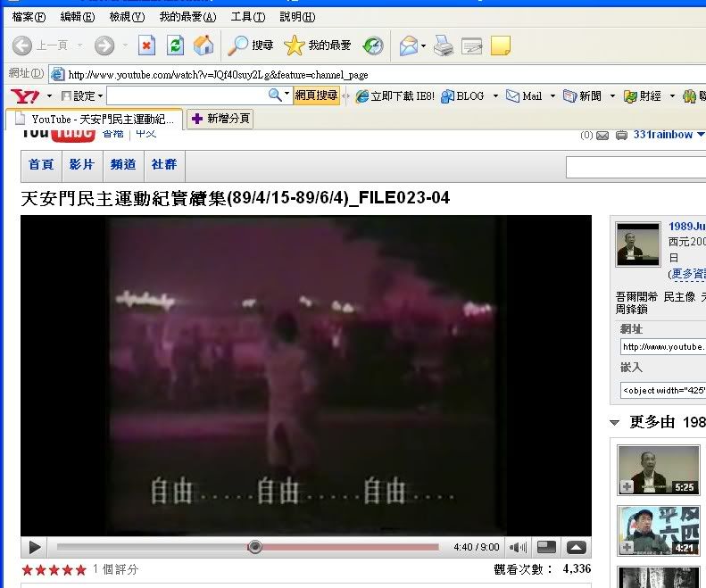Open 工具(T) Tools menu
Image resolution: width=706 pixels, height=588 pixels.
click(x=248, y=17)
